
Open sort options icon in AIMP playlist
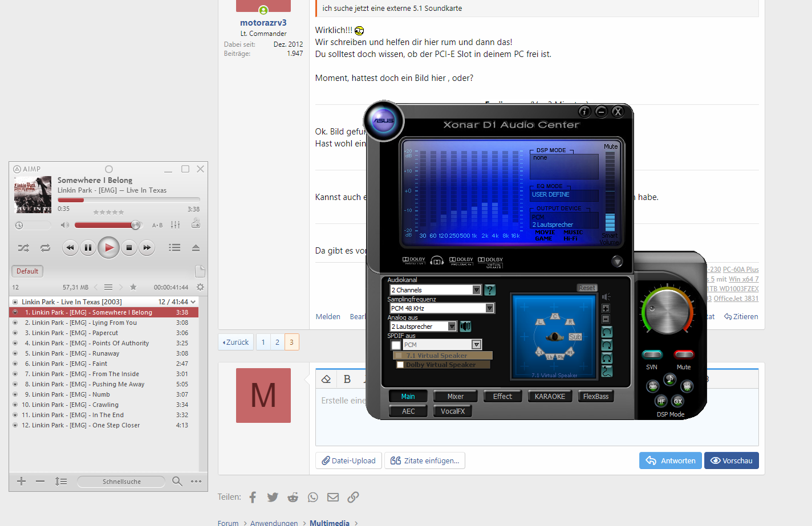61,481
